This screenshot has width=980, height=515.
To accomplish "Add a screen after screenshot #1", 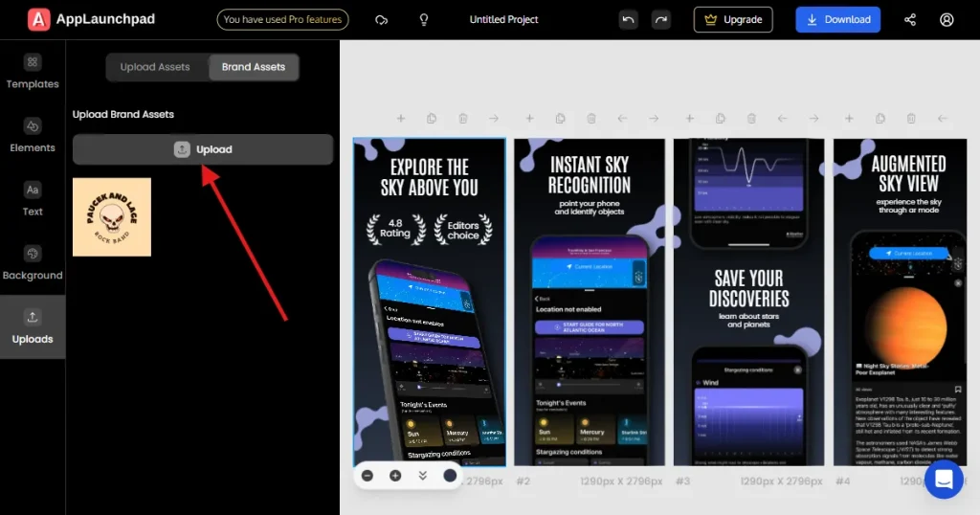I will pyautogui.click(x=401, y=118).
